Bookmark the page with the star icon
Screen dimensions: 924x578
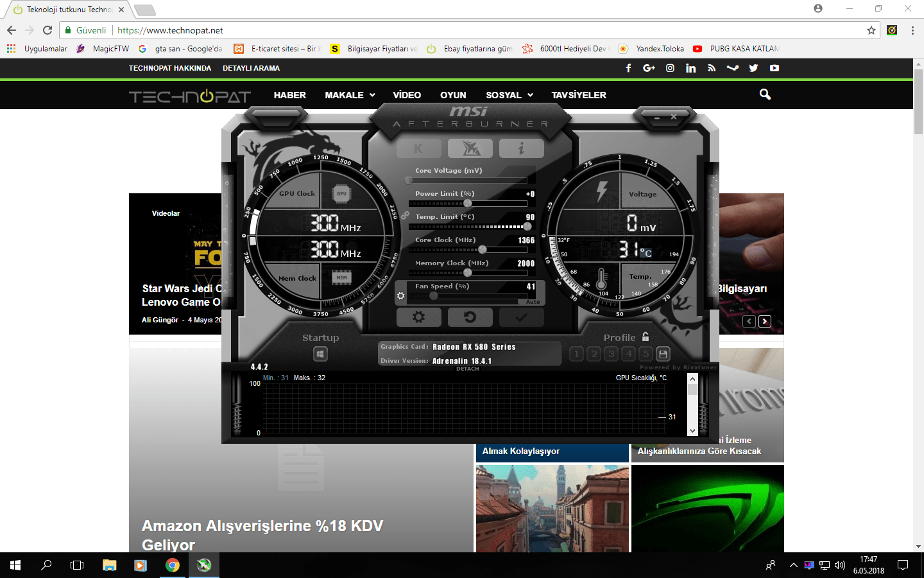(871, 30)
